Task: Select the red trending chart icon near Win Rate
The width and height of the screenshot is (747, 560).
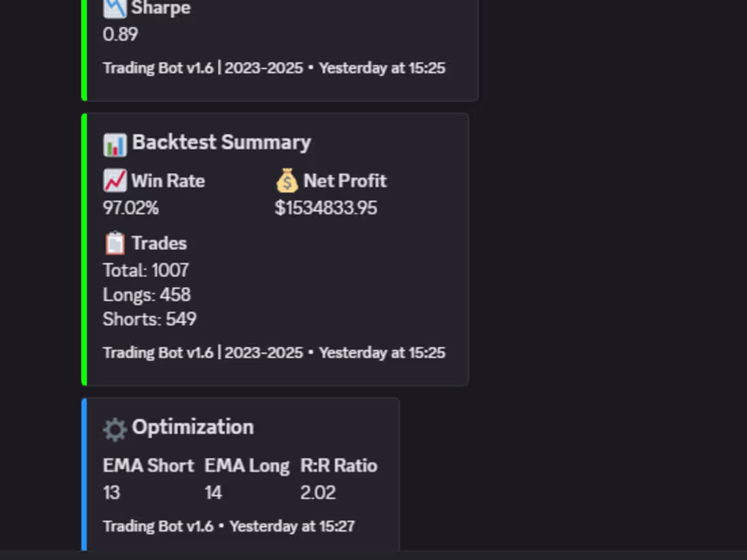Action: (x=114, y=180)
